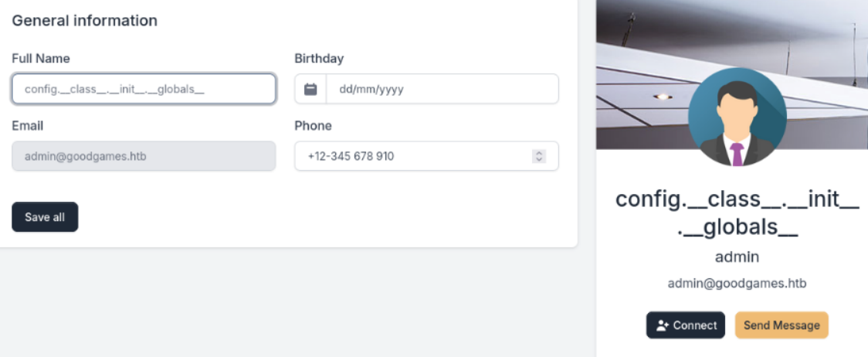Increase phone number with stepper up arrow

539,153
